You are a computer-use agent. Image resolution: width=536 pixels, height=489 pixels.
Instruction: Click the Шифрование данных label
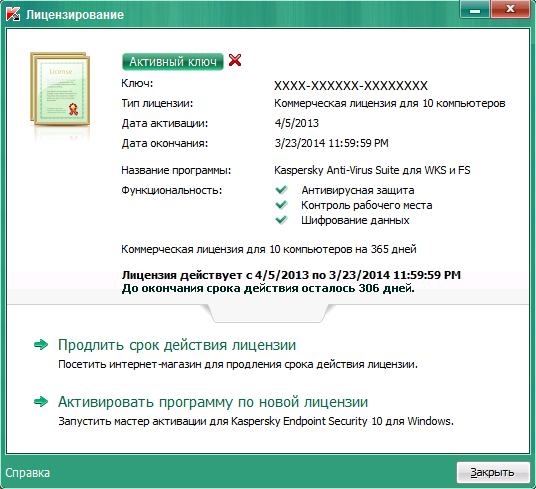(355, 220)
